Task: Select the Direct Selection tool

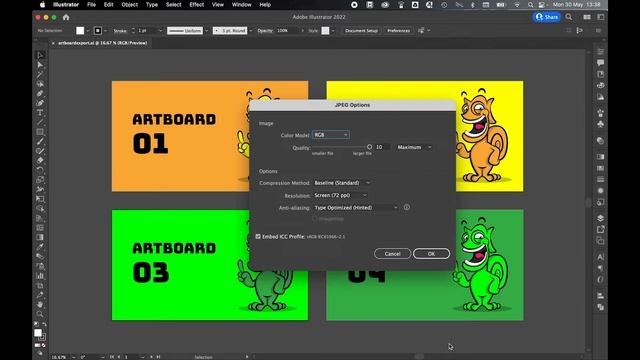Action: point(40,65)
